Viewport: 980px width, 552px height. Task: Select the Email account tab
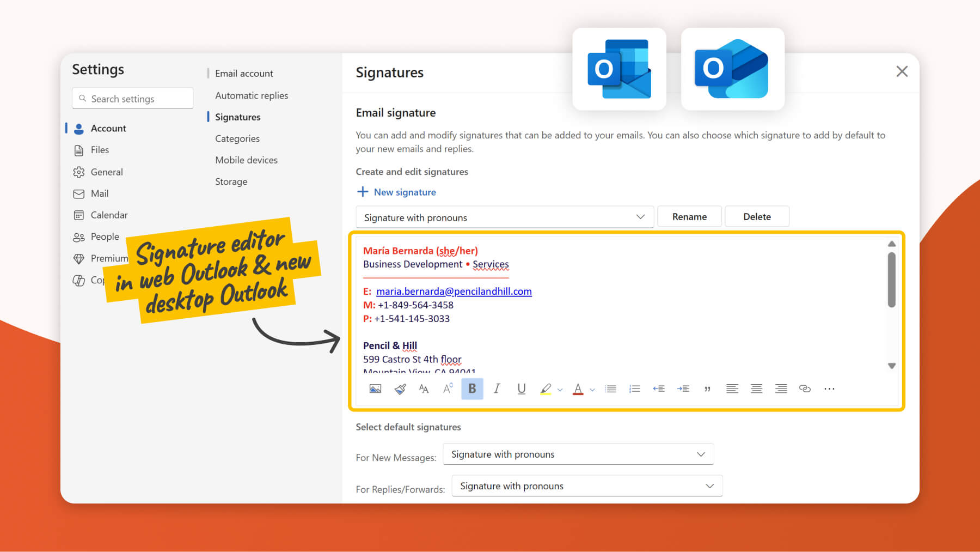[x=244, y=74]
